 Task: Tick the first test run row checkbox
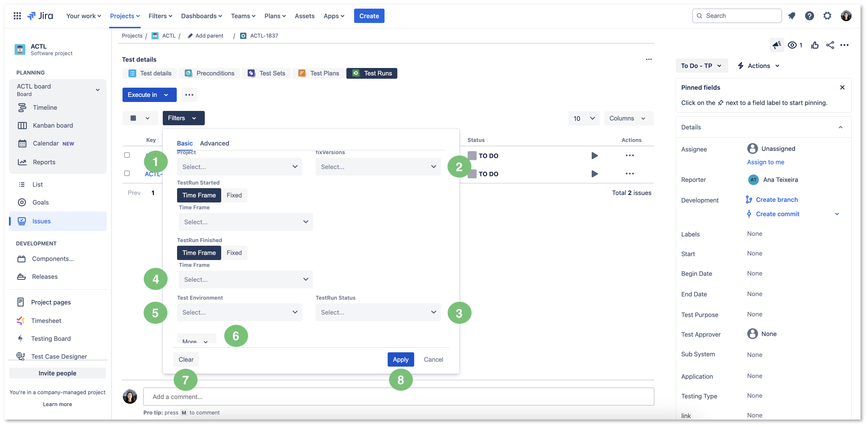(x=127, y=155)
